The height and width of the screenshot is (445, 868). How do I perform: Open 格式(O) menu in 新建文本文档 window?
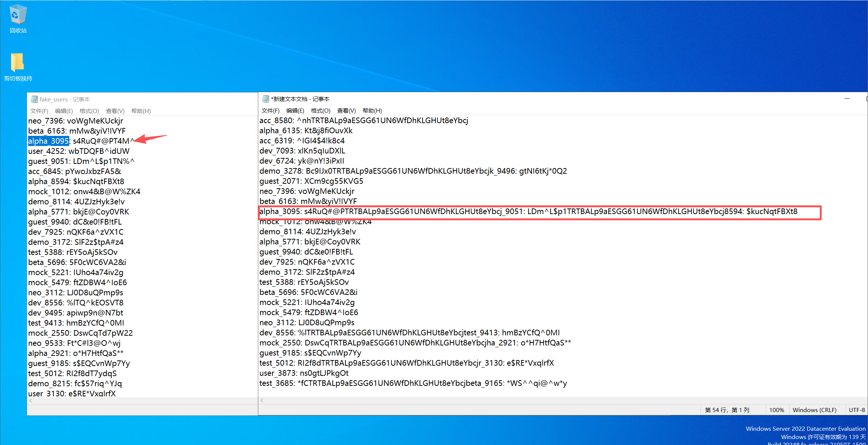[320, 110]
